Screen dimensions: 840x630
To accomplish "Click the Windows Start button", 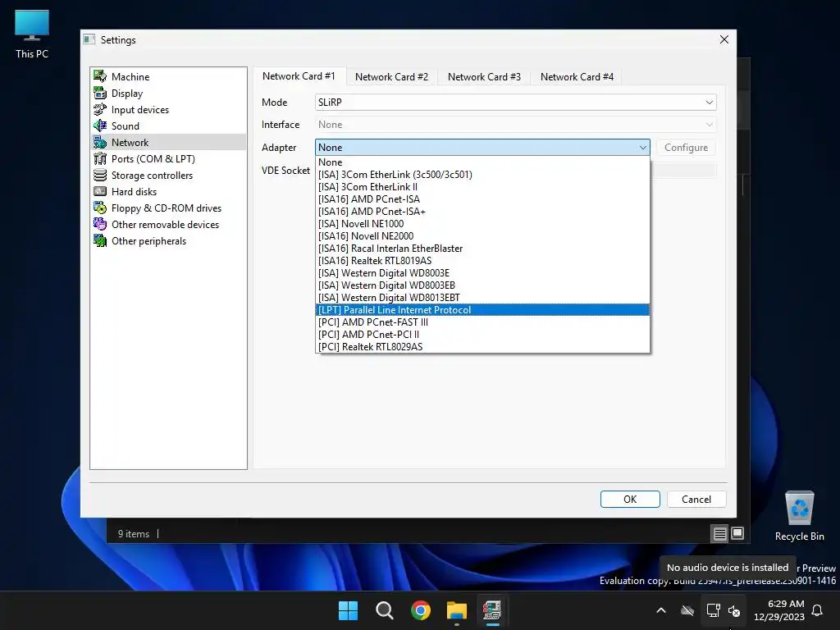I will (348, 610).
